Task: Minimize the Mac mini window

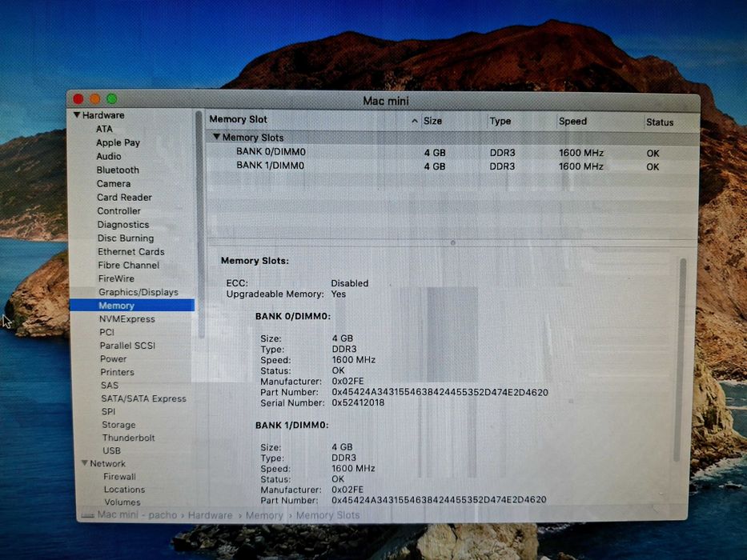Action: [94, 98]
